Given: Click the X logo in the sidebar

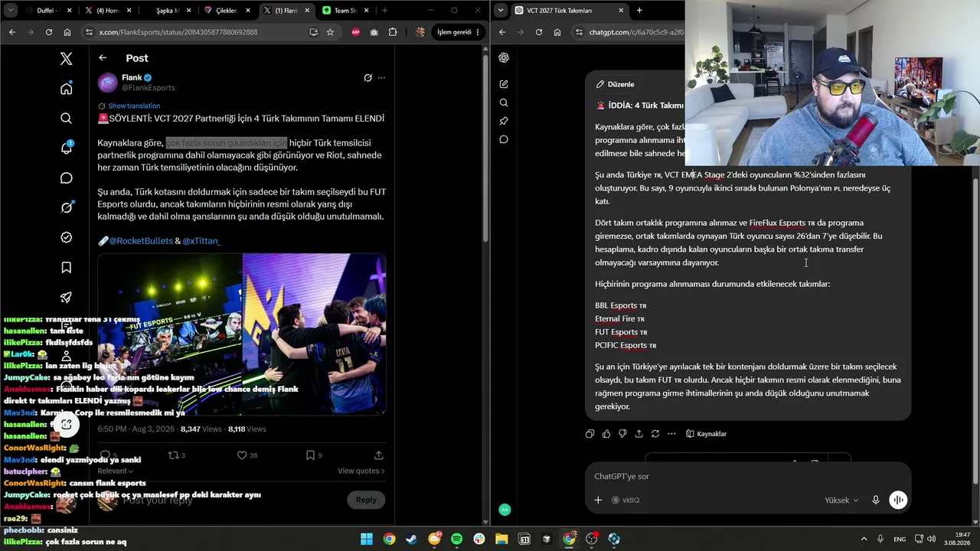Looking at the screenshot, I should pos(67,59).
